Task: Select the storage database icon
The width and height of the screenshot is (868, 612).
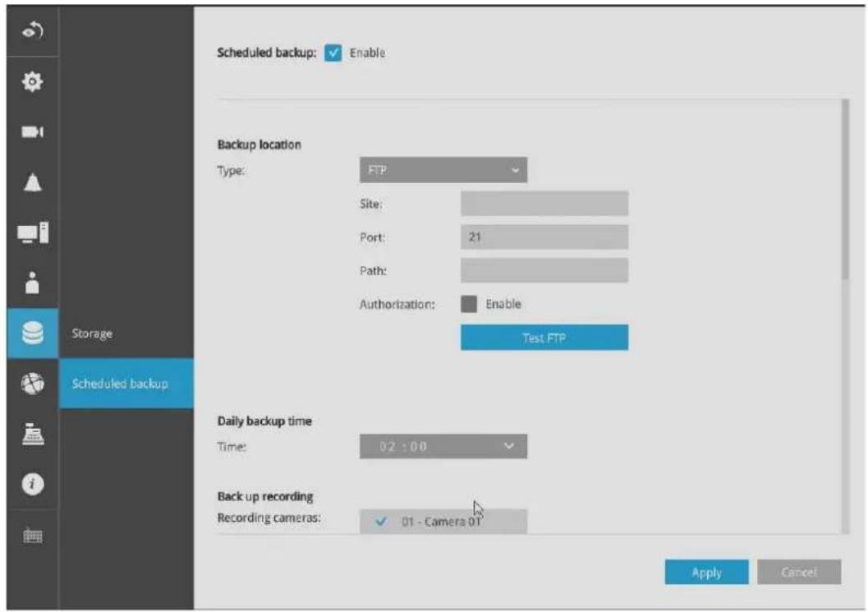Action: (33, 334)
